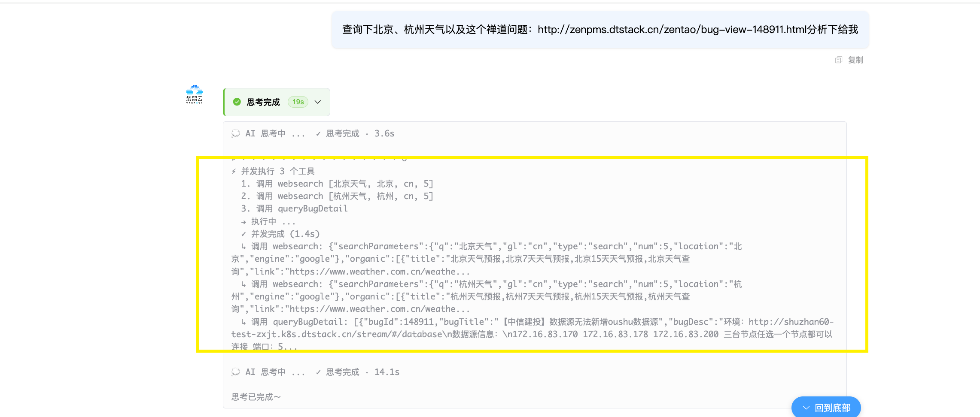
Task: Click line 3. 调用 queryBugDetail
Action: tap(294, 208)
